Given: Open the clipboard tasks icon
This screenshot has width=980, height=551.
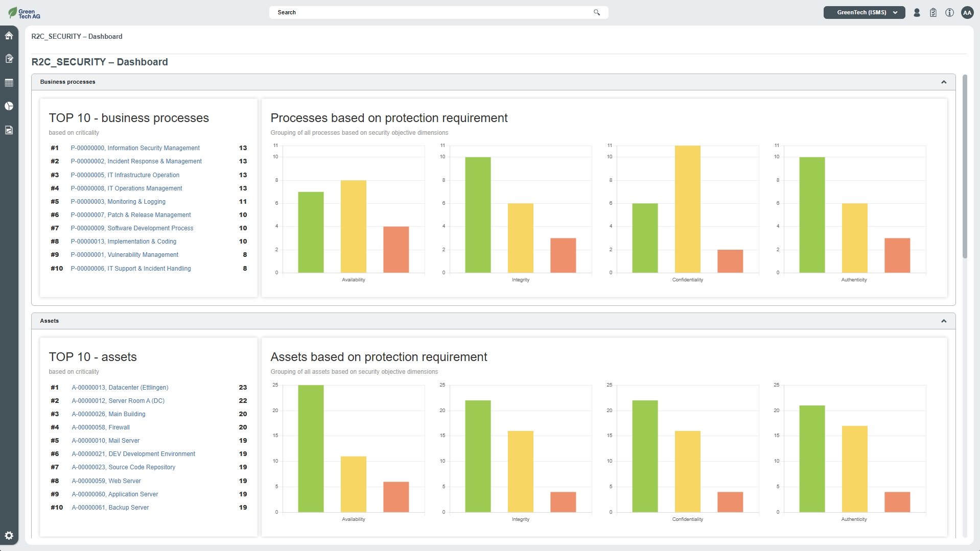Looking at the screenshot, I should [x=933, y=13].
